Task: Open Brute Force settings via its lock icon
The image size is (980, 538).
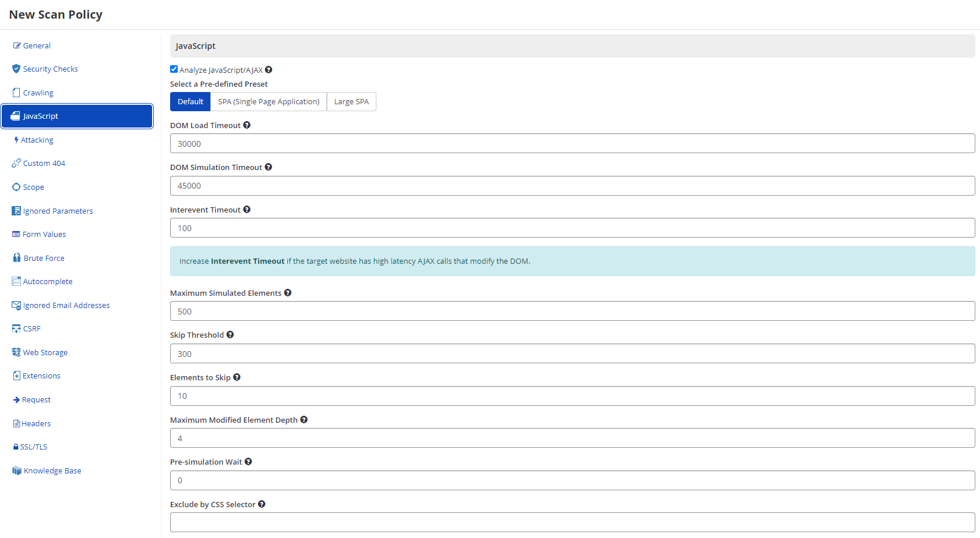Action: point(16,257)
